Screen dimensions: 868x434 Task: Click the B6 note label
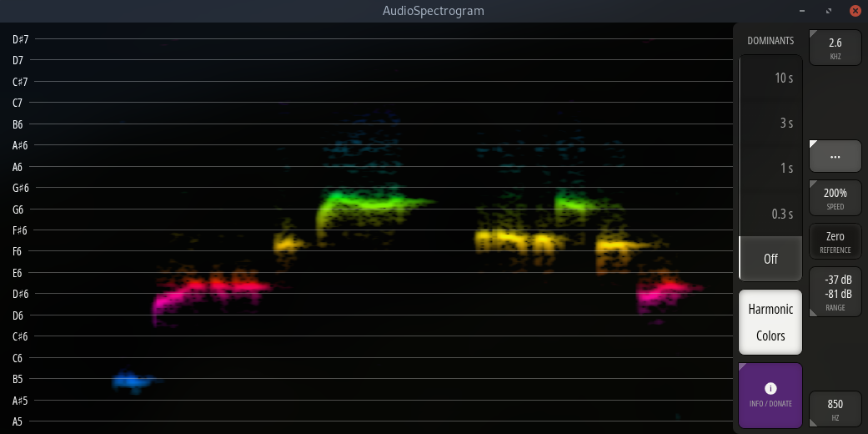[18, 124]
